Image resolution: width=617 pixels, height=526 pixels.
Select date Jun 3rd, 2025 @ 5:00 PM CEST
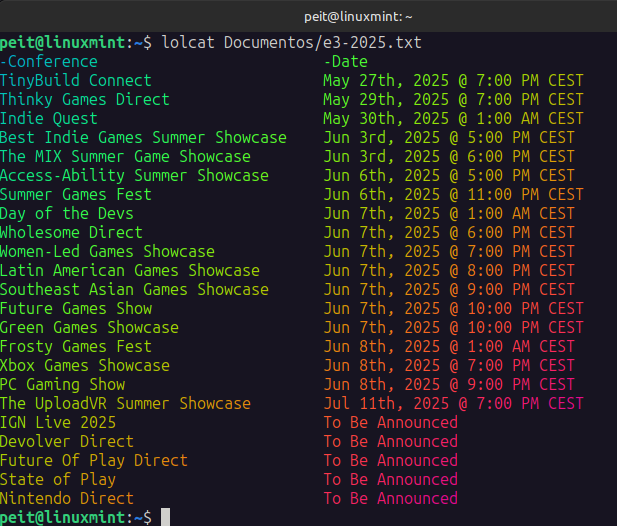449,138
